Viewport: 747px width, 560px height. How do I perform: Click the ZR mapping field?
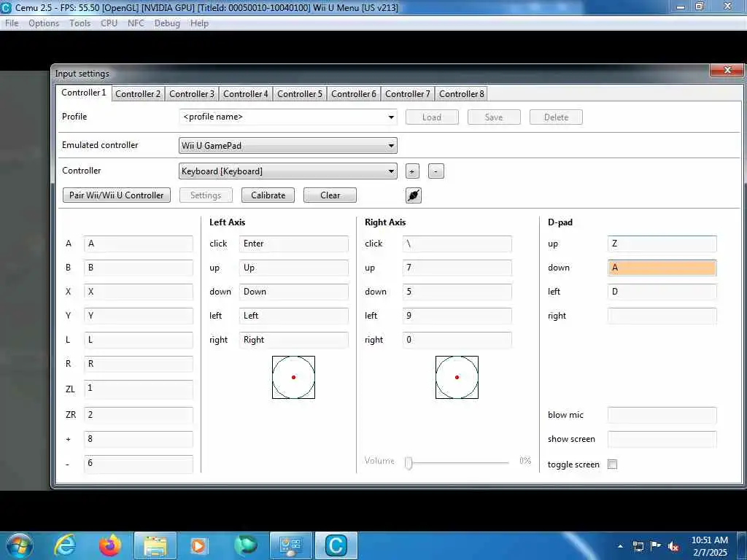click(139, 415)
